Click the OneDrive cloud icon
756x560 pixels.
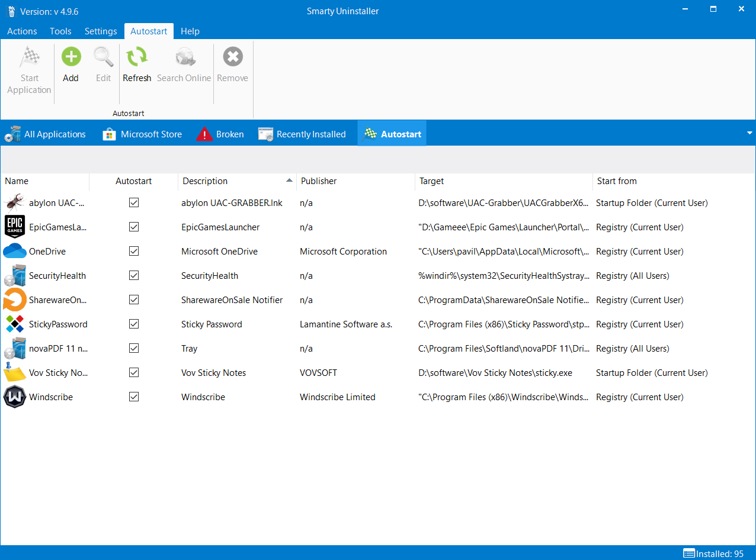pyautogui.click(x=14, y=251)
